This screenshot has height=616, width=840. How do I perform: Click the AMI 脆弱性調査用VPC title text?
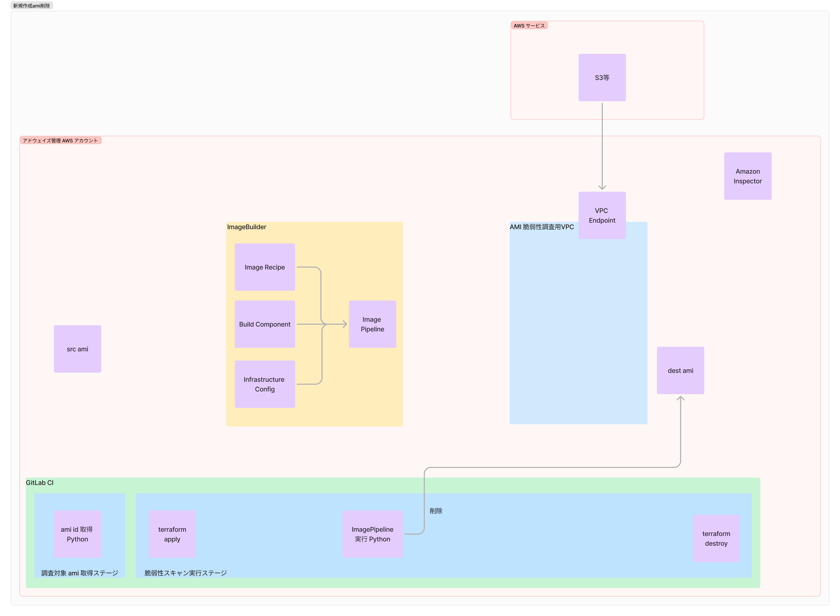coord(541,227)
